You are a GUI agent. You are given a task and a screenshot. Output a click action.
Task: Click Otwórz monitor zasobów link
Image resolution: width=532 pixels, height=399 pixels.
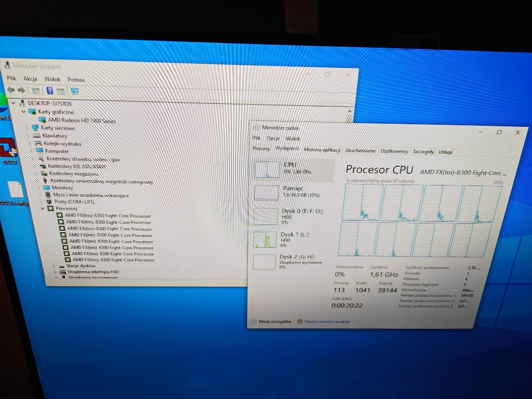327,321
